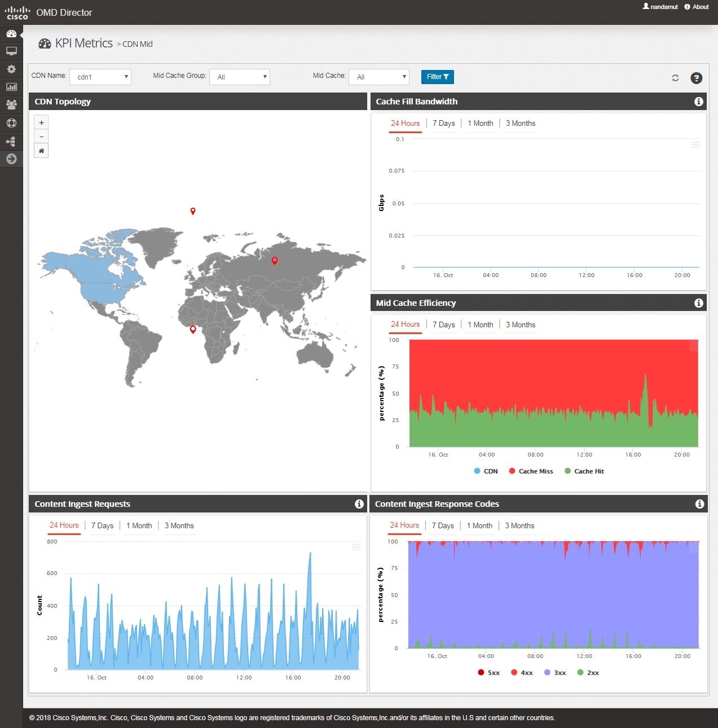Refresh the KPI metrics page
This screenshot has height=728, width=718.
[x=675, y=78]
